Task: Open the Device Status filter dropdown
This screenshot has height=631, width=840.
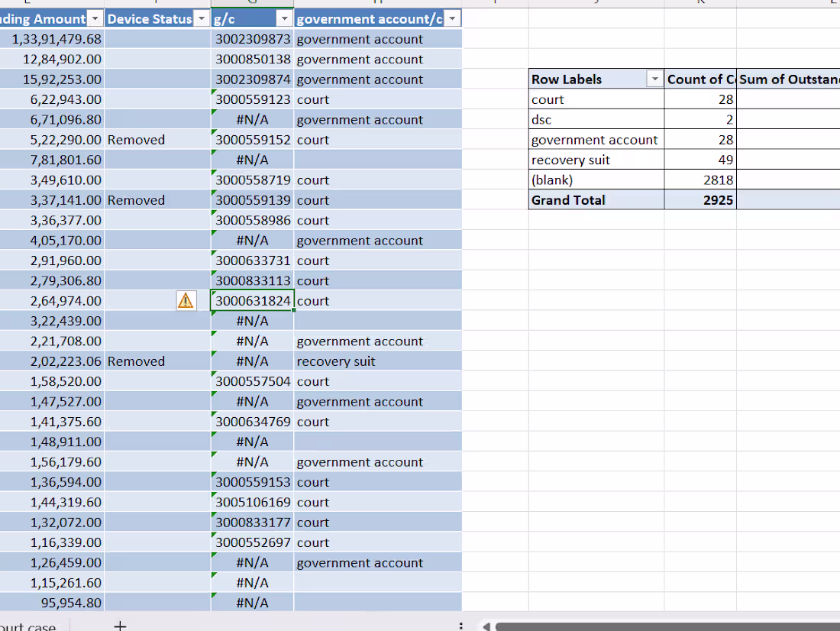Action: (x=202, y=19)
